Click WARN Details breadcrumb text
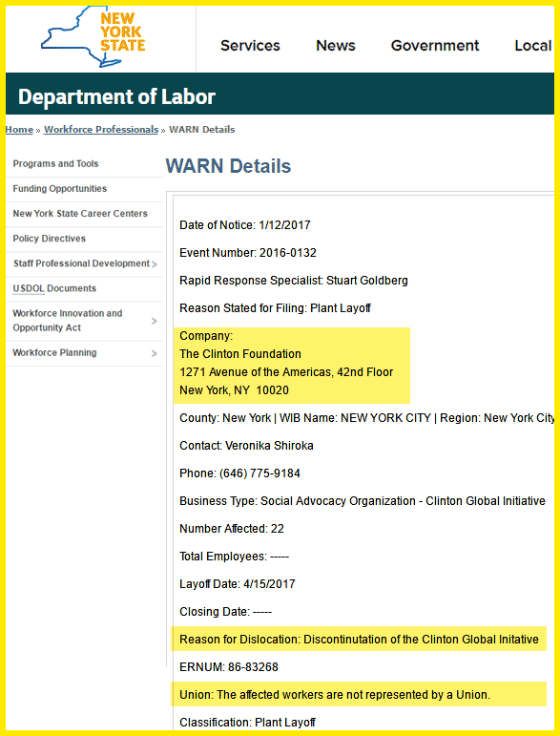This screenshot has height=736, width=560. [x=201, y=130]
